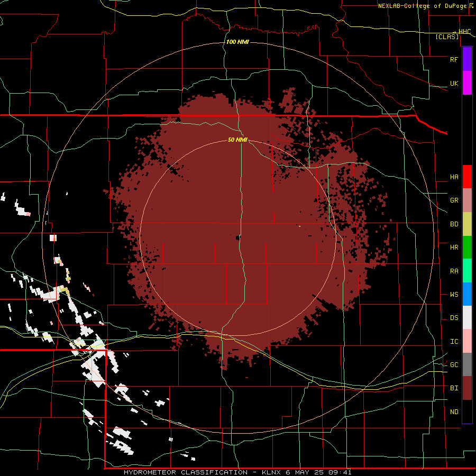
Task: Click the UK legend label
Action: tap(454, 83)
